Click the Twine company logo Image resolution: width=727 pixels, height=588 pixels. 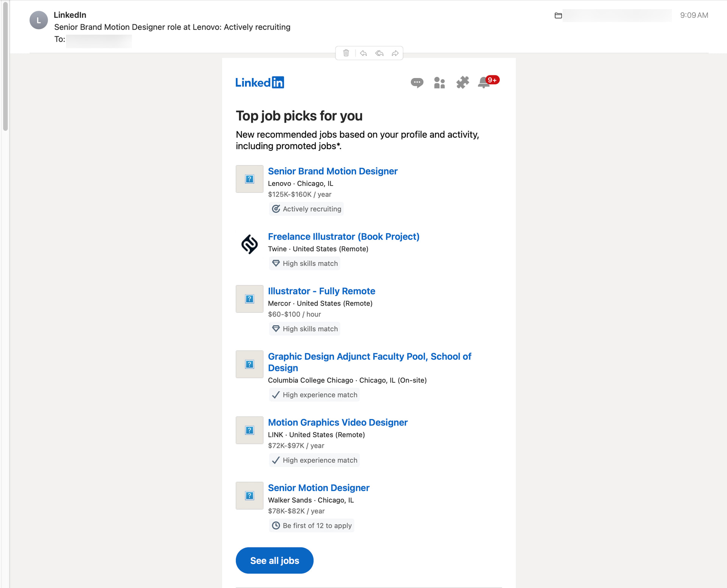(250, 244)
